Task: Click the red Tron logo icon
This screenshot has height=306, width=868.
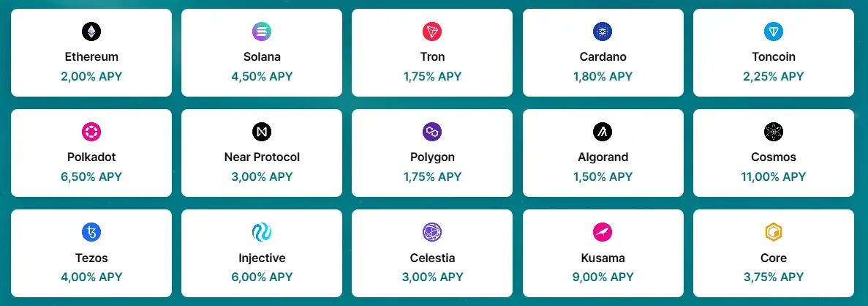Action: (432, 31)
